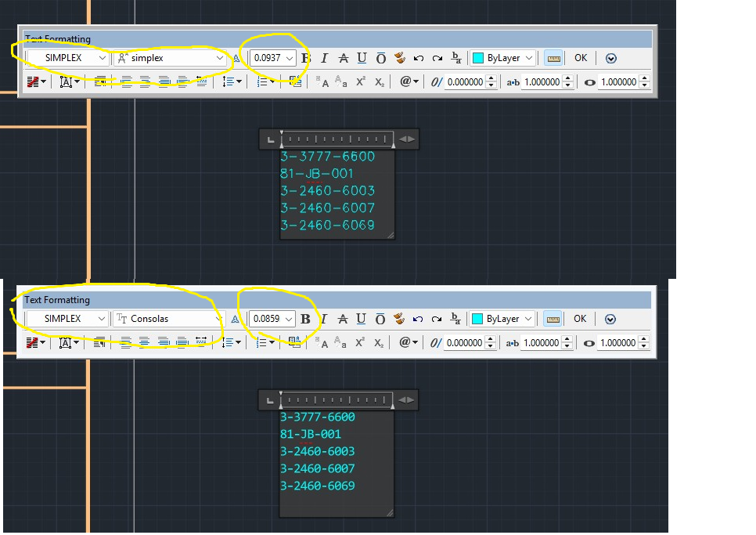Click Annotative icon beside the simplex font box

(236, 59)
